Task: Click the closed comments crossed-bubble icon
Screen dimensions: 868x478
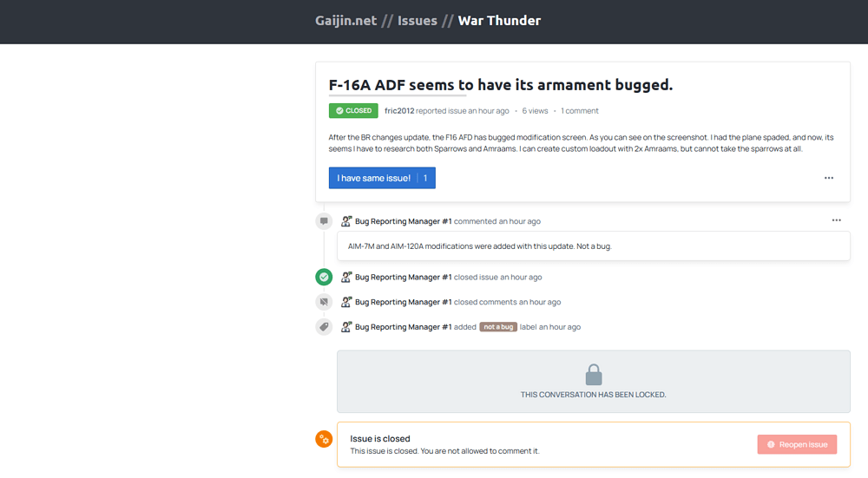Action: pos(324,302)
